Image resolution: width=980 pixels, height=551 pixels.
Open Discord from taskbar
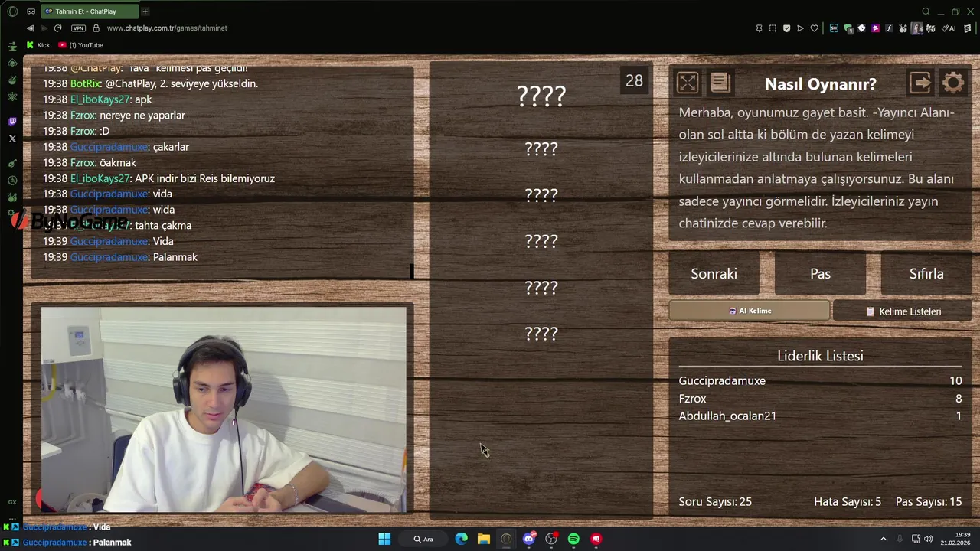tap(528, 539)
